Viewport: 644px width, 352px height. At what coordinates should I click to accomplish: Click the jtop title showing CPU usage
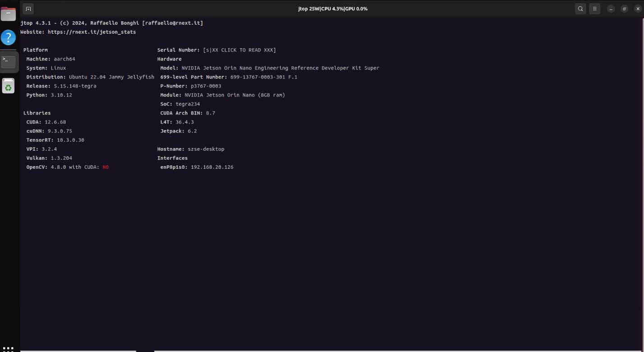coord(333,9)
